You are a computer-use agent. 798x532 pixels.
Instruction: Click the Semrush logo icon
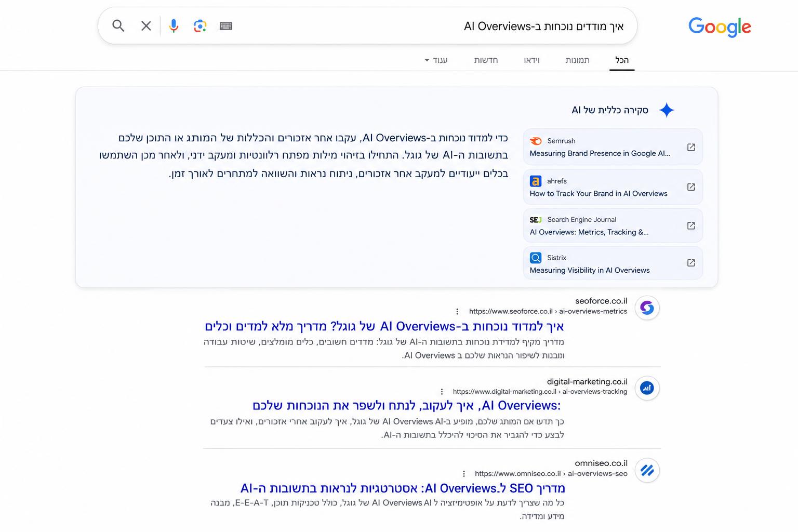[x=536, y=141]
